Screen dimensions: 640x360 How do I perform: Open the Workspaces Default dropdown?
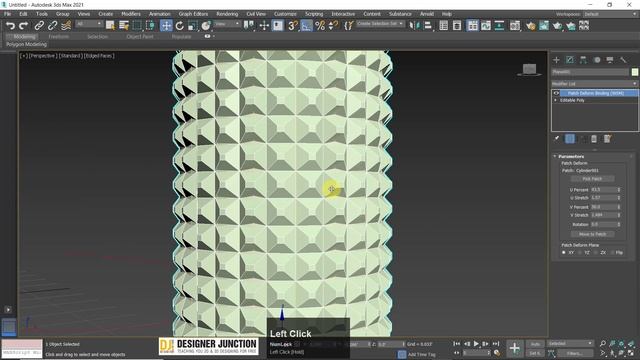coord(610,14)
